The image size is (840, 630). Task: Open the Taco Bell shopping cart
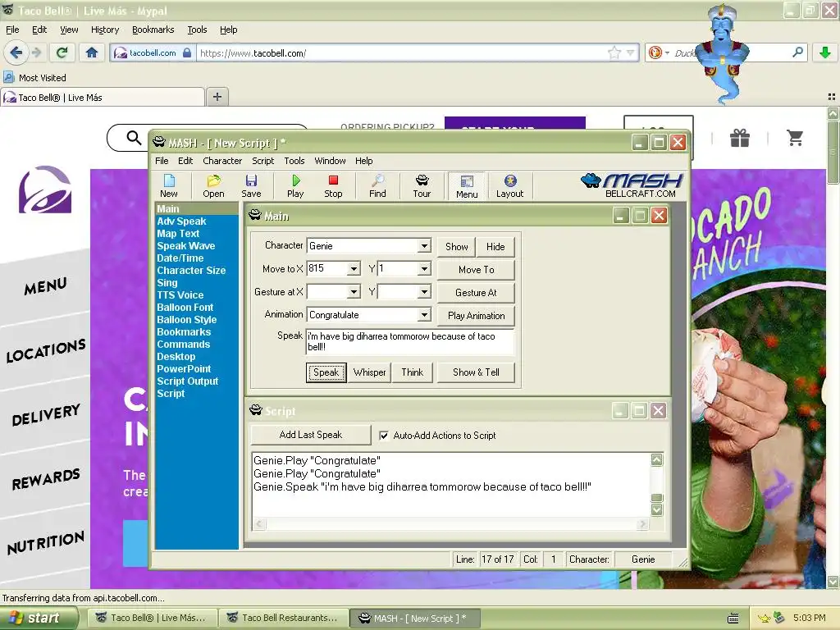click(x=795, y=138)
